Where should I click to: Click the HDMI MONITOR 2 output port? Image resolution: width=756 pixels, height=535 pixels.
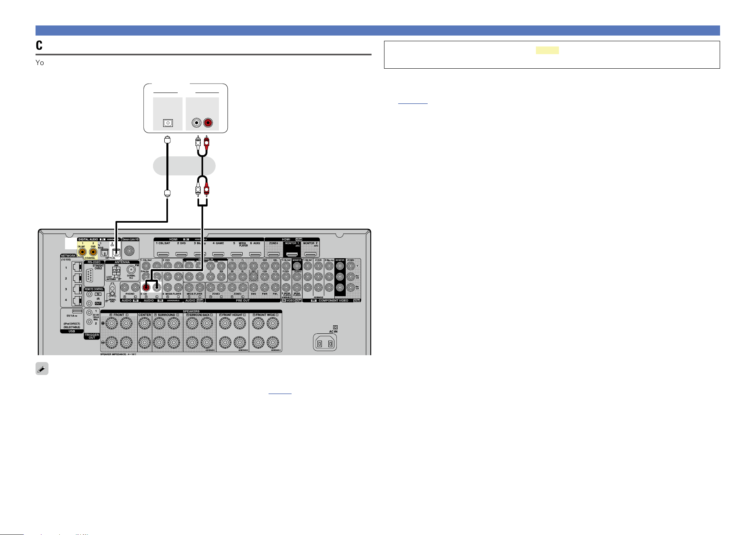(x=311, y=254)
